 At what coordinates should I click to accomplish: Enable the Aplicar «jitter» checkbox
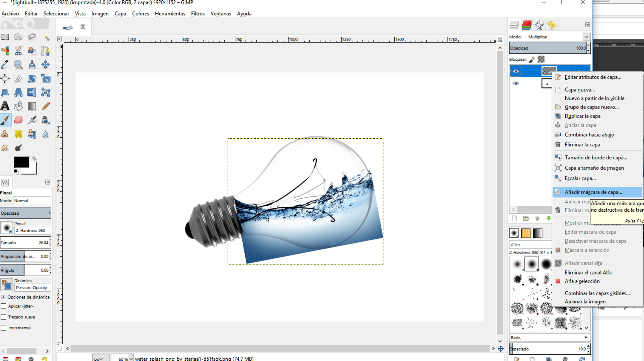[4, 306]
